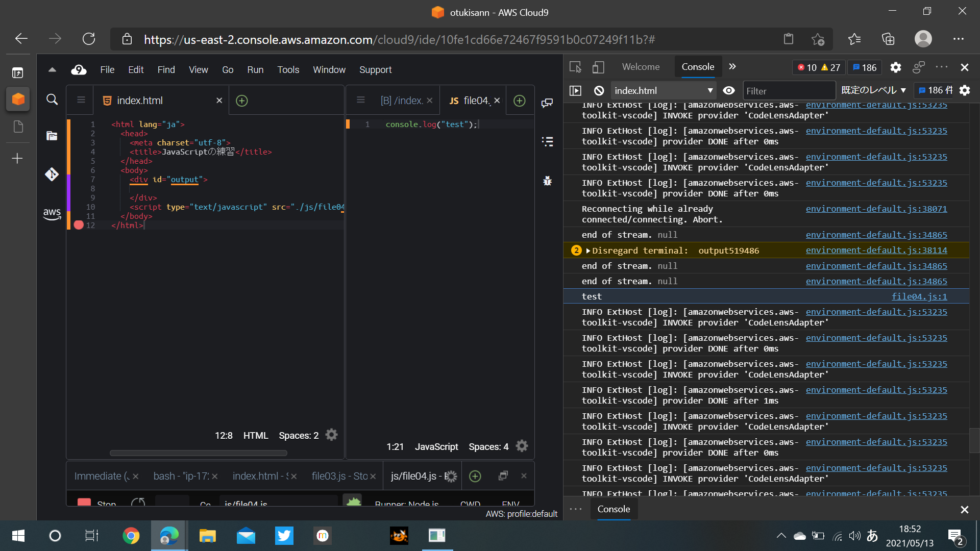Open File Explorer from the taskbar
980x551 pixels.
(207, 536)
